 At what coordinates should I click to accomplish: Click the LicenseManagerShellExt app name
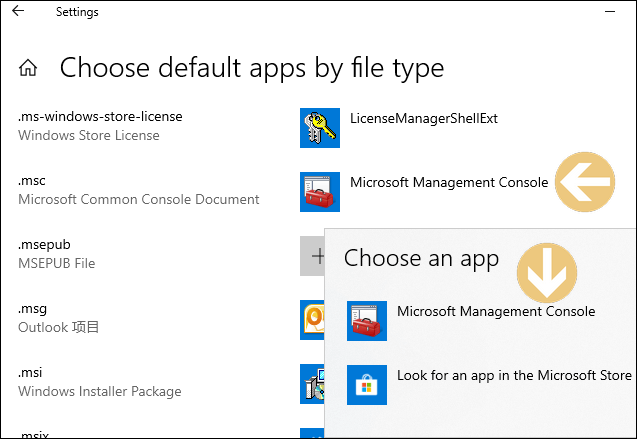(424, 119)
